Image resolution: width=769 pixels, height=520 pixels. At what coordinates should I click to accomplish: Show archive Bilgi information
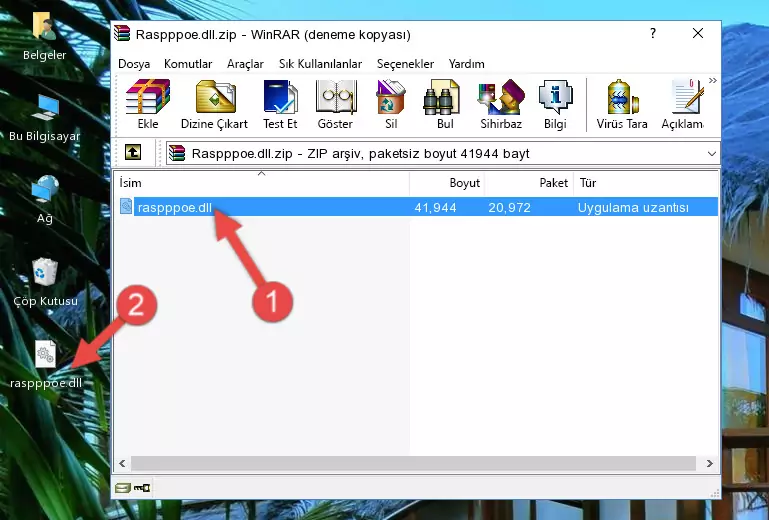pos(555,104)
